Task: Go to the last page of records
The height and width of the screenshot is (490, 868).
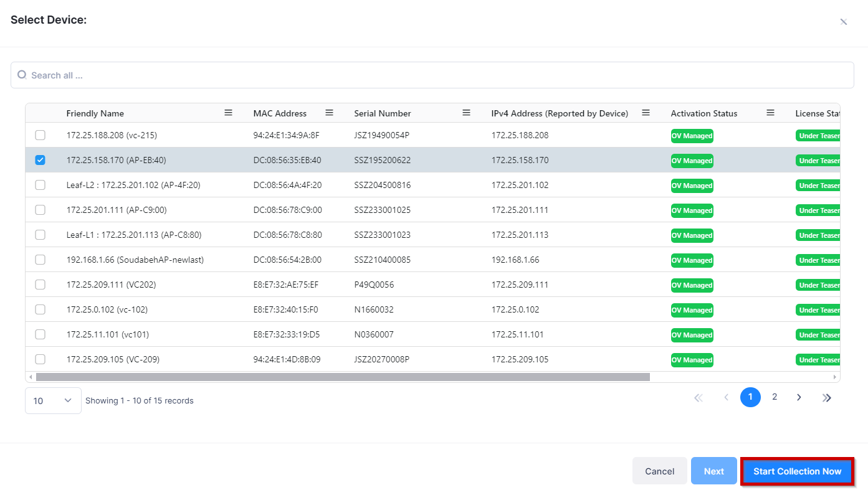Action: point(826,397)
